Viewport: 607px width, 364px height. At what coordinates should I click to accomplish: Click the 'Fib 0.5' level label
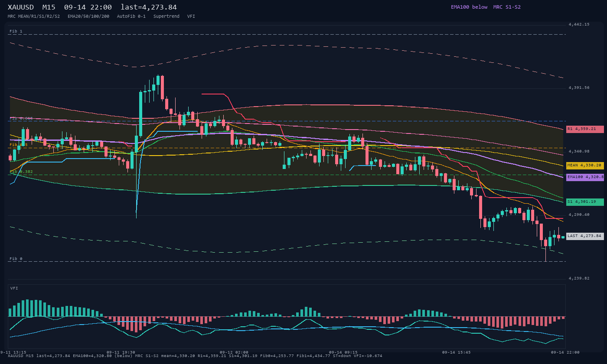pyautogui.click(x=19, y=145)
